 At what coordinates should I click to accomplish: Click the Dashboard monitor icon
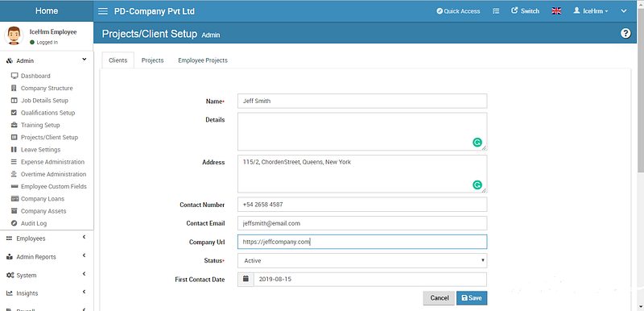(x=14, y=76)
